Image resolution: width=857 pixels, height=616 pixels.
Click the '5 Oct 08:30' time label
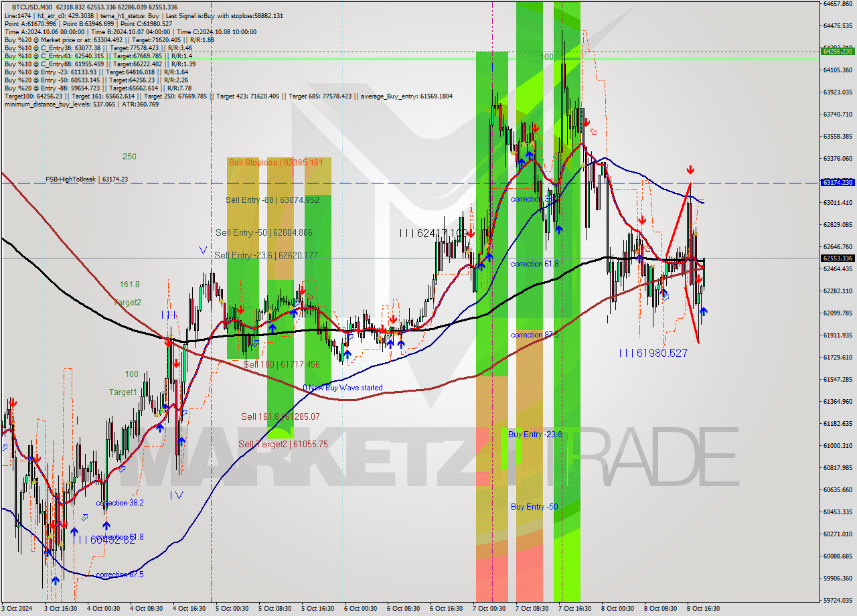point(275,609)
